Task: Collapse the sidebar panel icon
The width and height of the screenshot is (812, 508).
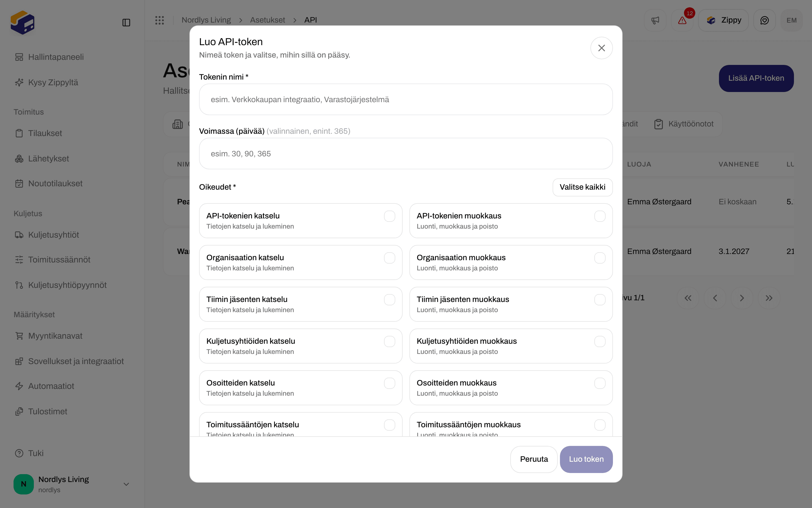Action: point(126,23)
